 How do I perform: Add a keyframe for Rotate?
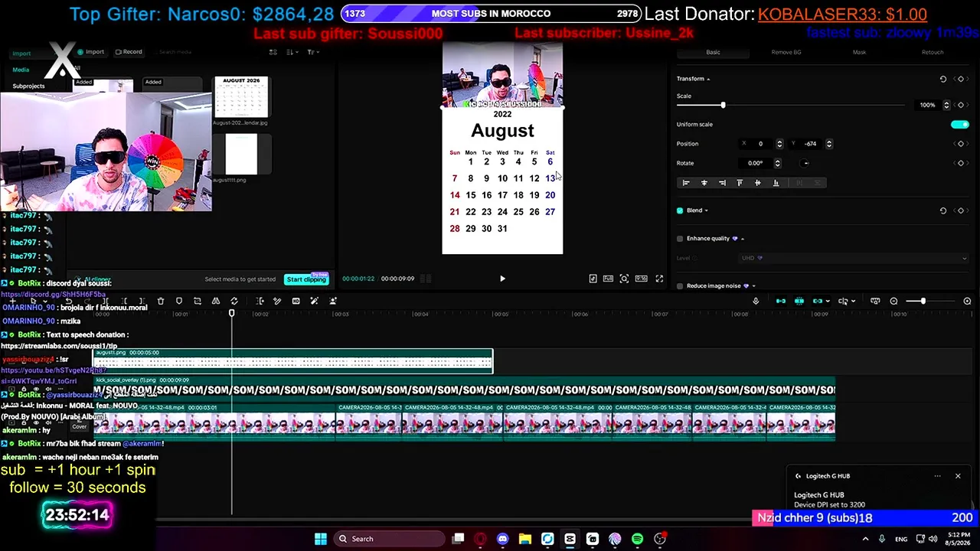coord(961,163)
